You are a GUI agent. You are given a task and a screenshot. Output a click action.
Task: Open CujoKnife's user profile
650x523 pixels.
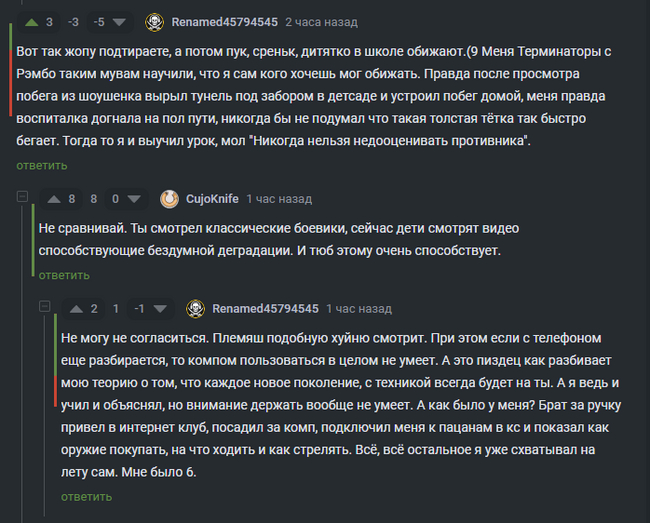(x=212, y=199)
